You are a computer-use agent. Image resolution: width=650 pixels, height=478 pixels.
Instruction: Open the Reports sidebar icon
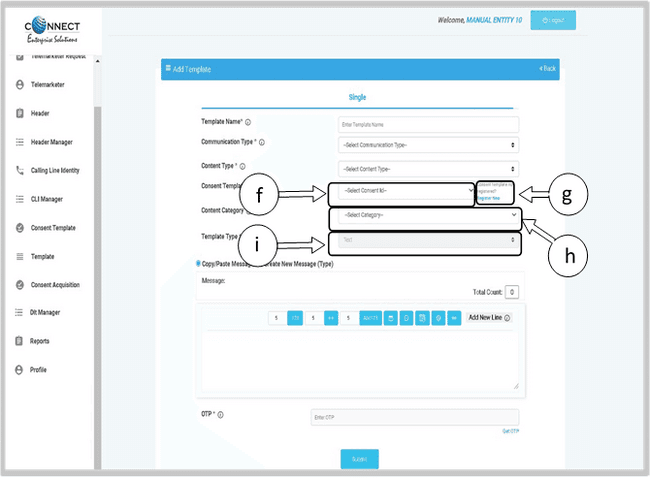pos(20,341)
